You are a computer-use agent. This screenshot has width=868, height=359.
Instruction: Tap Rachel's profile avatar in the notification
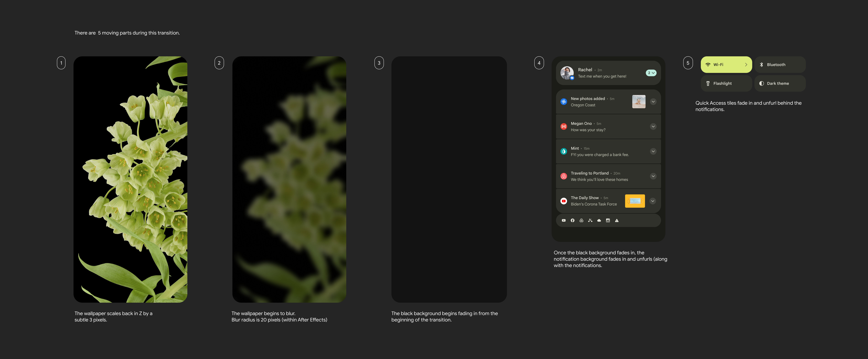tap(567, 73)
